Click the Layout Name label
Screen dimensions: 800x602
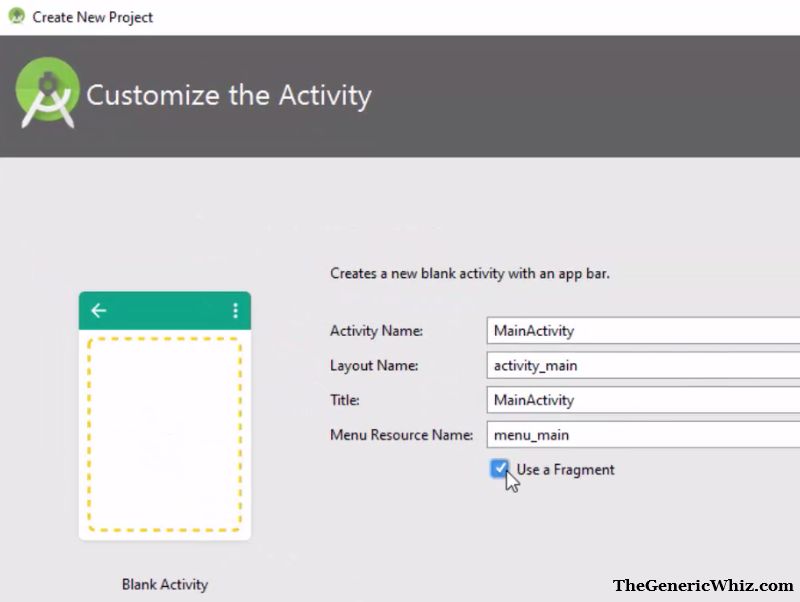[x=374, y=365]
